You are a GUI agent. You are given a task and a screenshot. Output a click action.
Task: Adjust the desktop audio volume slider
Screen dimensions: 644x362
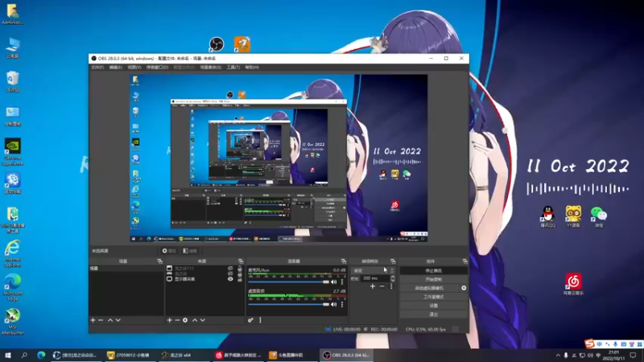point(288,305)
